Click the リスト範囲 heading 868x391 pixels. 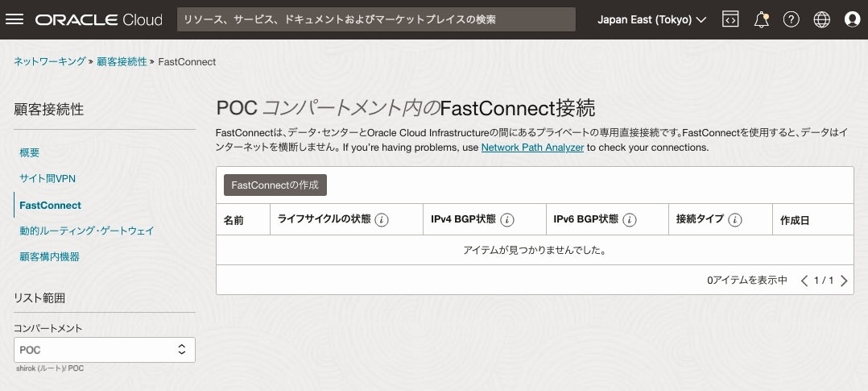coord(39,297)
